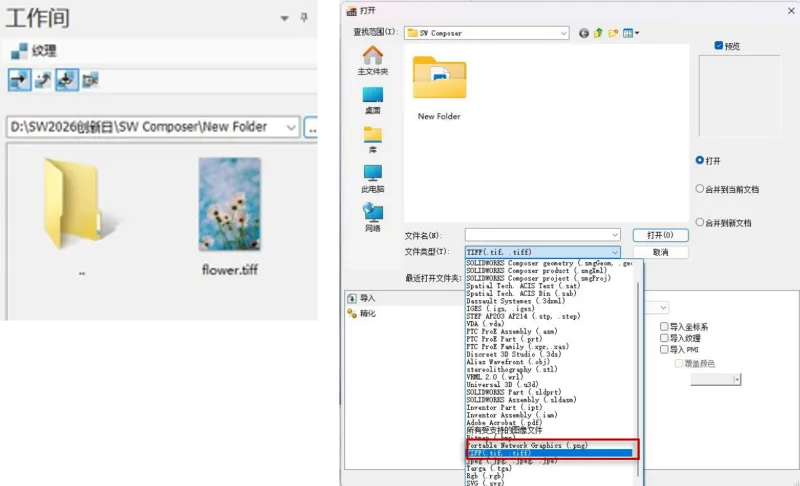The image size is (800, 486).
Task: Choose SOLIDWORKS Assembly (.sldasm) type
Action: 521,400
